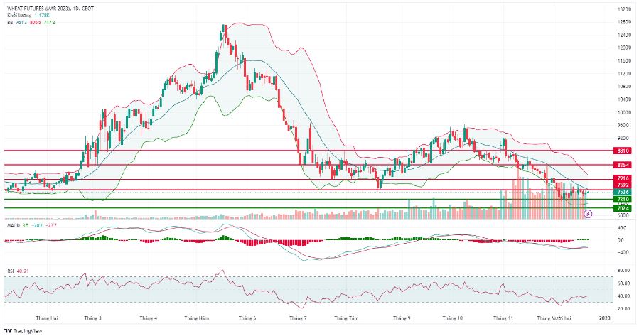Image resolution: width=644 pixels, height=336 pixels.
Task: Click the 12800 tick on price scale
Action: [x=625, y=22]
